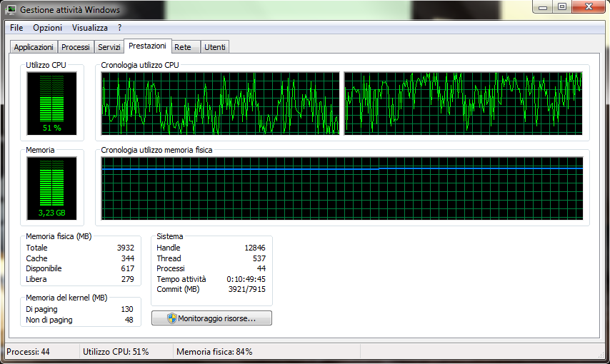
Task: Click the Di paging value 130
Action: 127,309
